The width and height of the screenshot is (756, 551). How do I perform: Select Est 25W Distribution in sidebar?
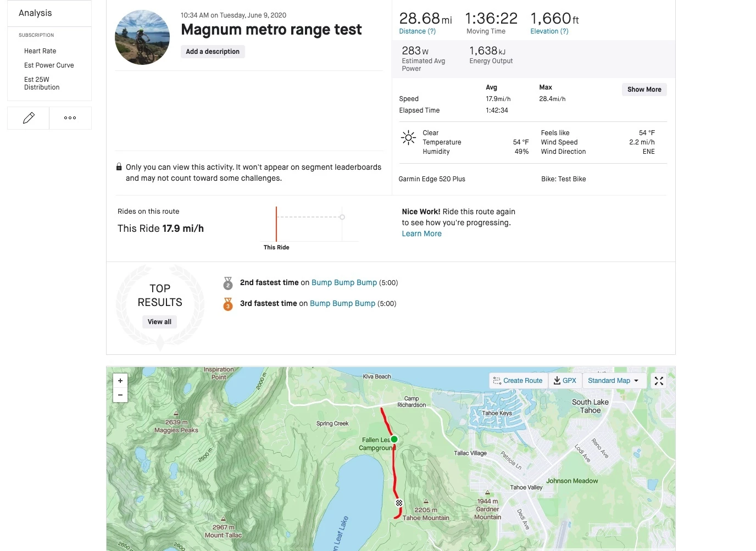[42, 84]
